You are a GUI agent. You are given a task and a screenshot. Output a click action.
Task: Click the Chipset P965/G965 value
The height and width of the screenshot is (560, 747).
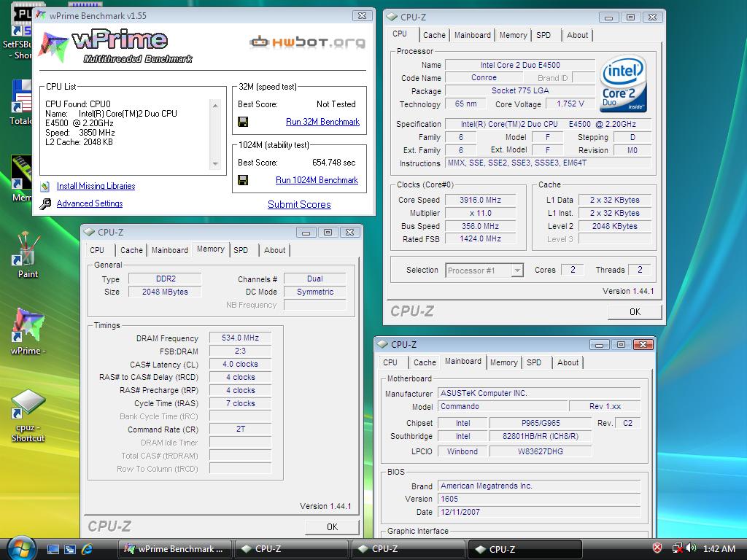pos(541,423)
